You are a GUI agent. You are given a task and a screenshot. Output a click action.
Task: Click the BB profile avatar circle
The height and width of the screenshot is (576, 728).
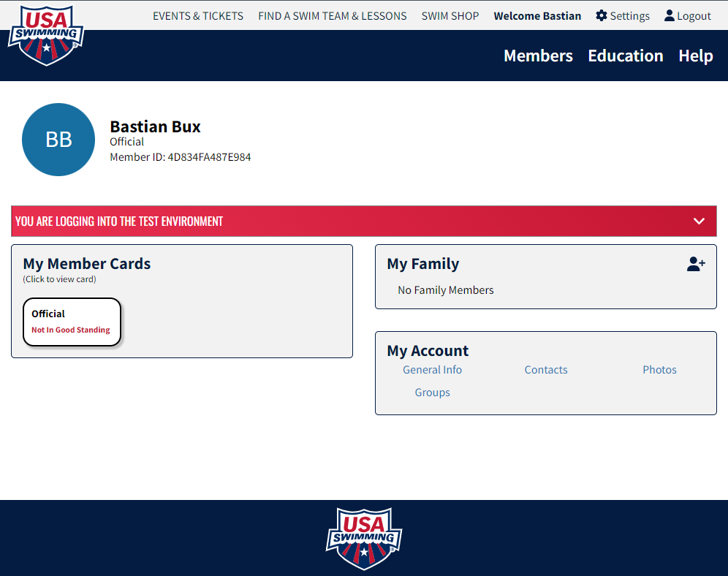coord(58,140)
